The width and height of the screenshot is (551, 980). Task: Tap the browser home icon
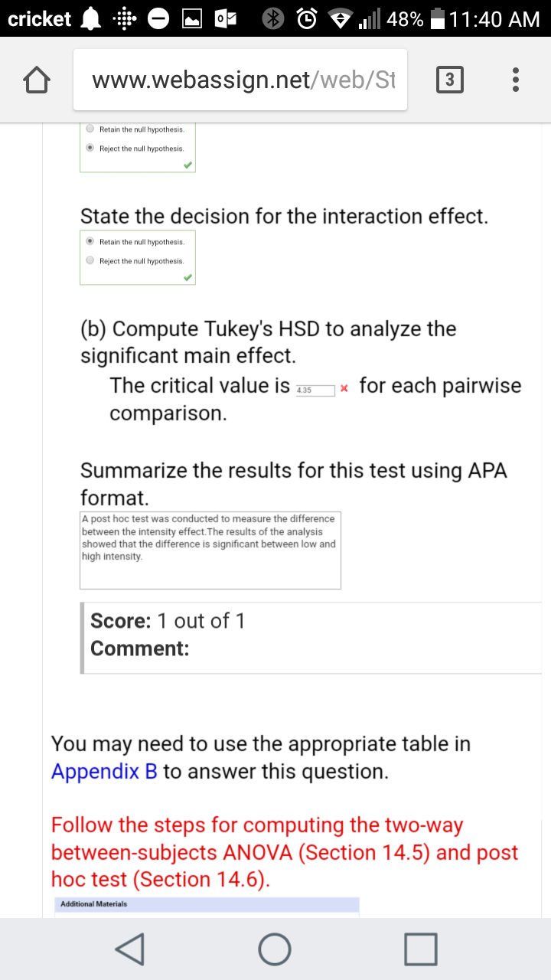(x=37, y=80)
